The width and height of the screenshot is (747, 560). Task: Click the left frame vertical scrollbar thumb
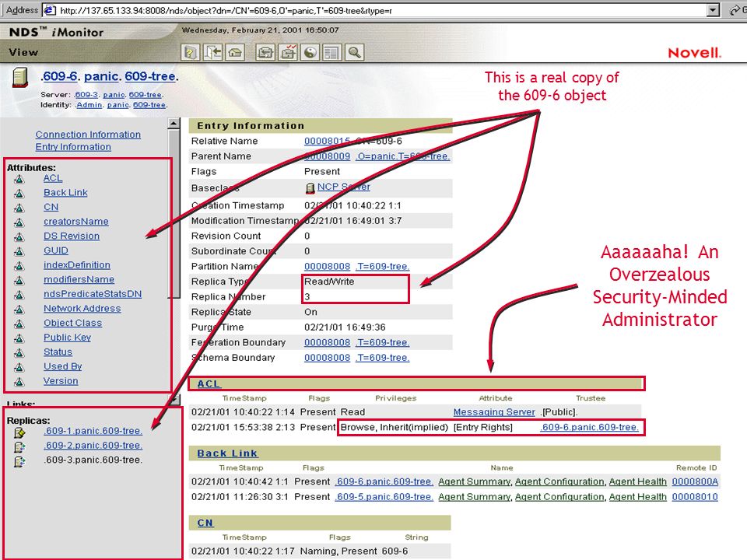click(174, 213)
